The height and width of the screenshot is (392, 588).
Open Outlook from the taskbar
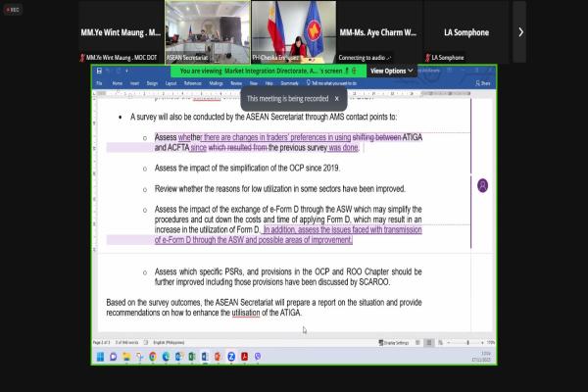[178, 357]
